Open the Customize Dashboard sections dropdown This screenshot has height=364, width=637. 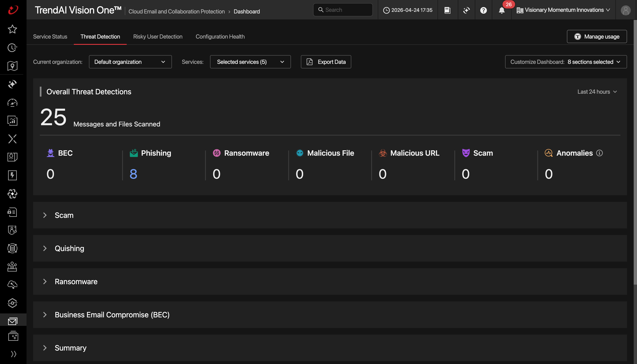point(566,62)
